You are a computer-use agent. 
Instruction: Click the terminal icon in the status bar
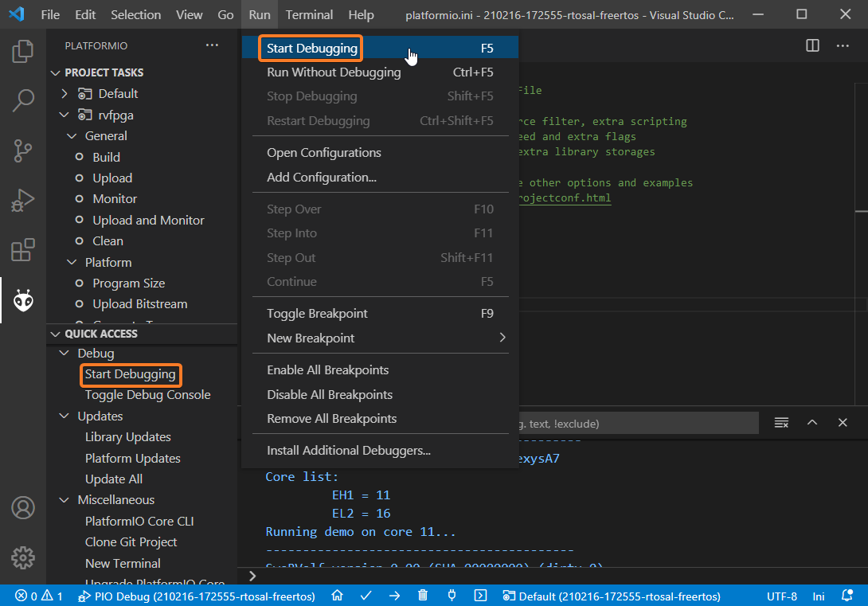pos(480,596)
